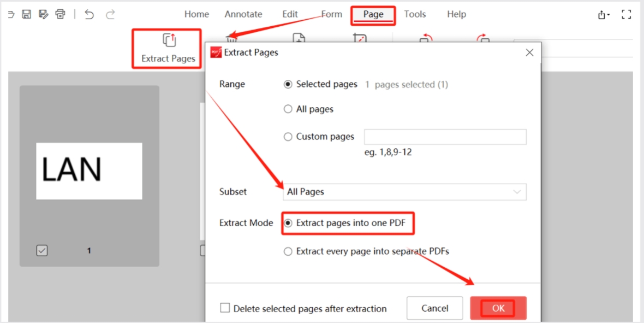
Task: Choose Extract every page into separate PDFs
Action: 288,251
